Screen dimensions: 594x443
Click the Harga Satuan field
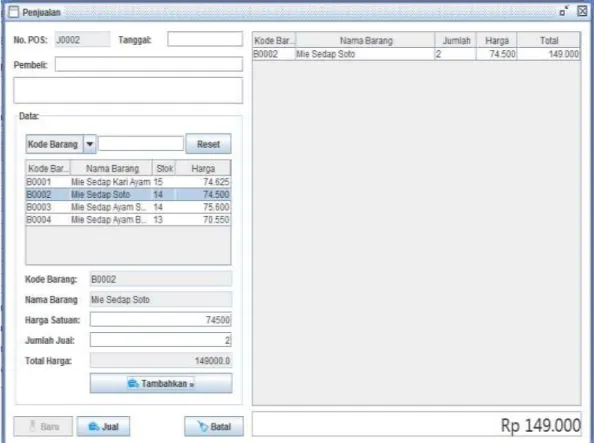pyautogui.click(x=161, y=319)
